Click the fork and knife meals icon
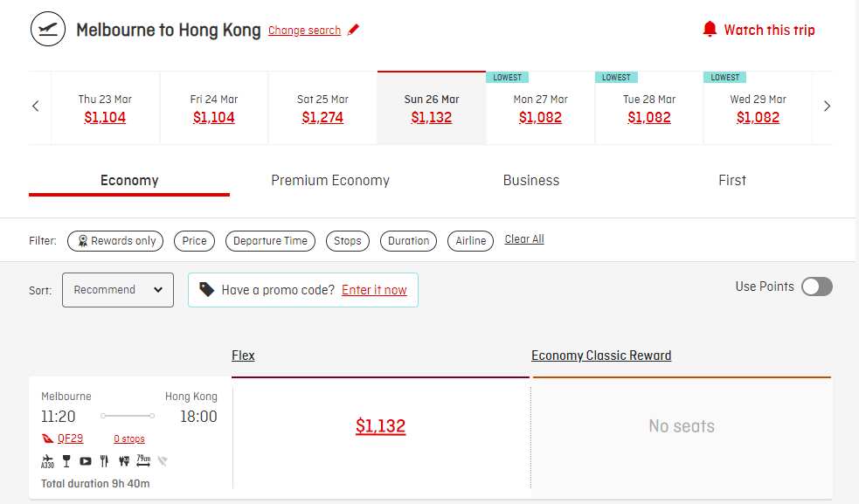Image resolution: width=859 pixels, height=504 pixels. point(105,461)
